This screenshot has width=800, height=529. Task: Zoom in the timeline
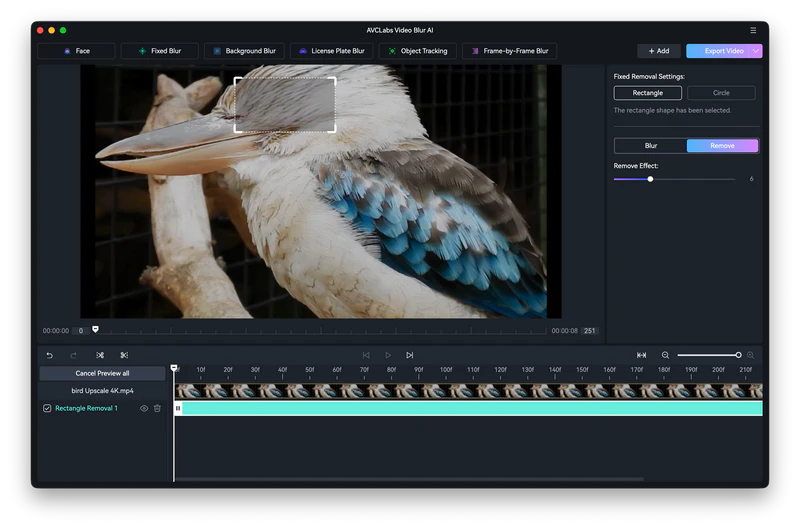(750, 356)
